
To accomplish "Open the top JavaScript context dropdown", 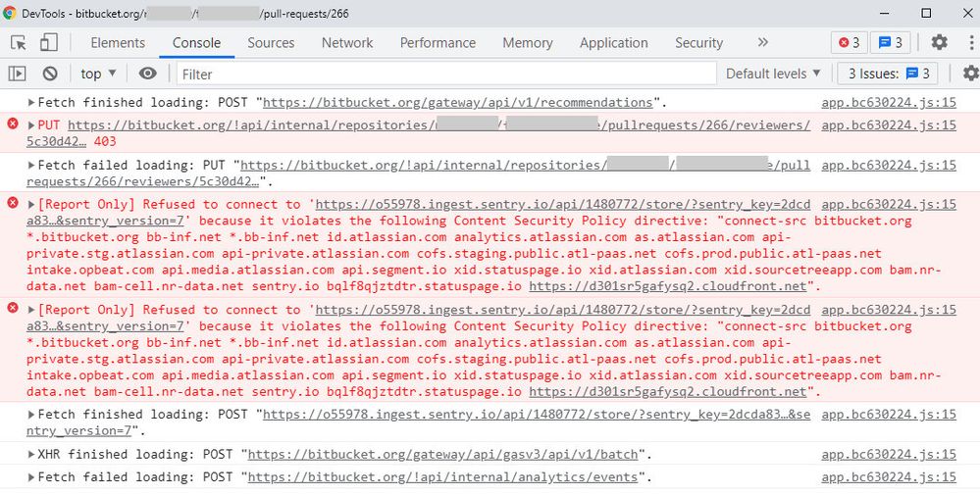I will tap(99, 74).
